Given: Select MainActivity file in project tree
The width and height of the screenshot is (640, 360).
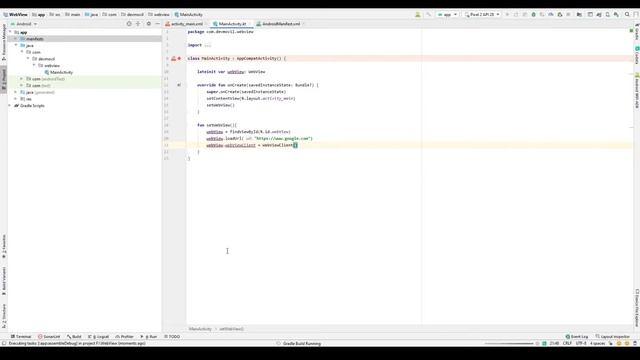Looking at the screenshot, I should coord(59,72).
